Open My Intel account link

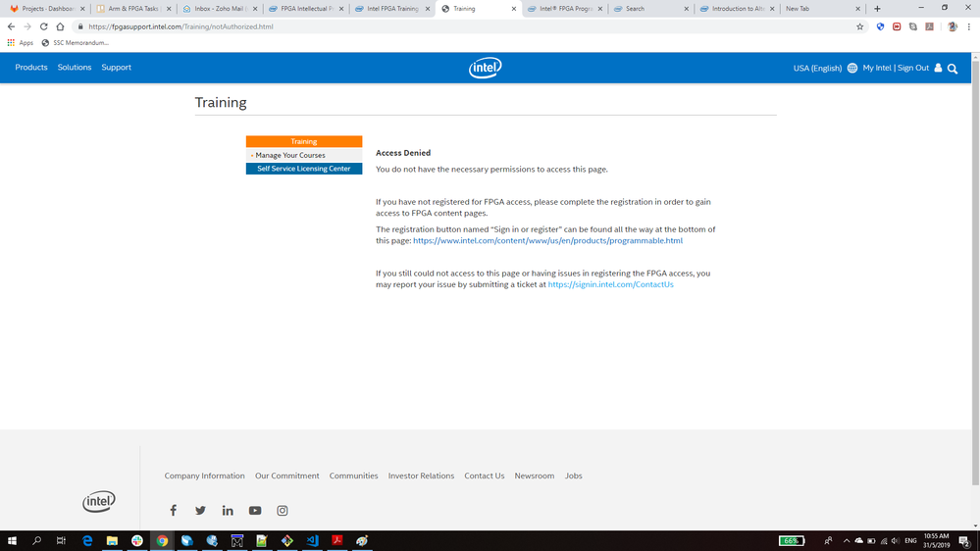point(877,68)
